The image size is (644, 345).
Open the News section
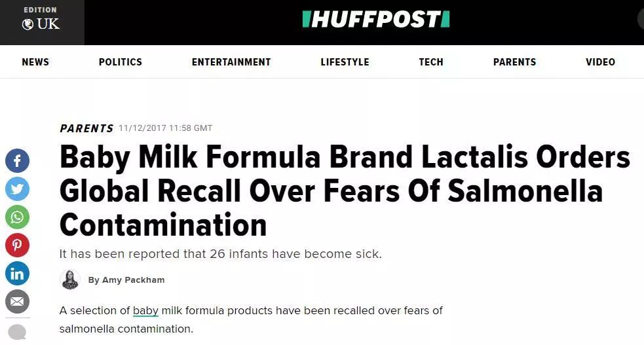(35, 62)
